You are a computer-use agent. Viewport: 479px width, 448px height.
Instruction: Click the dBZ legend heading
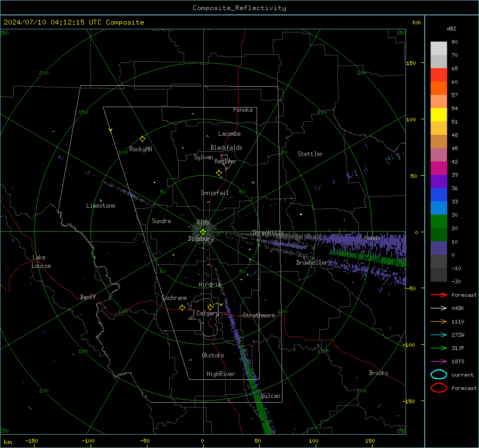(x=451, y=28)
